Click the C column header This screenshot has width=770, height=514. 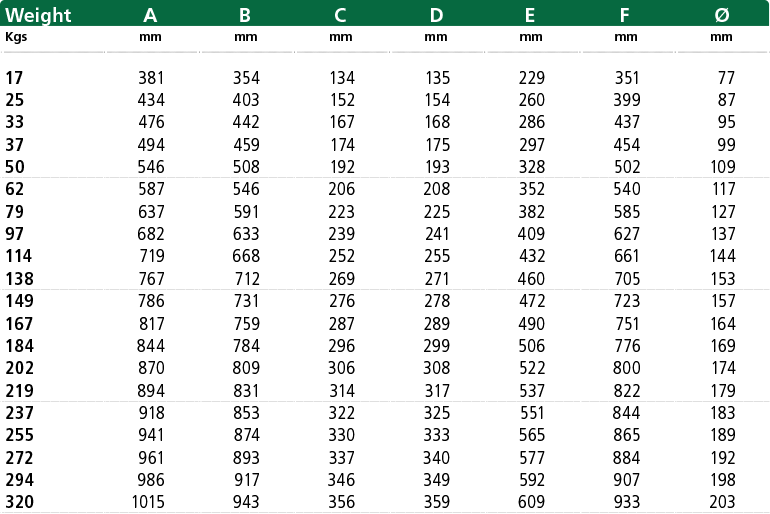[341, 15]
